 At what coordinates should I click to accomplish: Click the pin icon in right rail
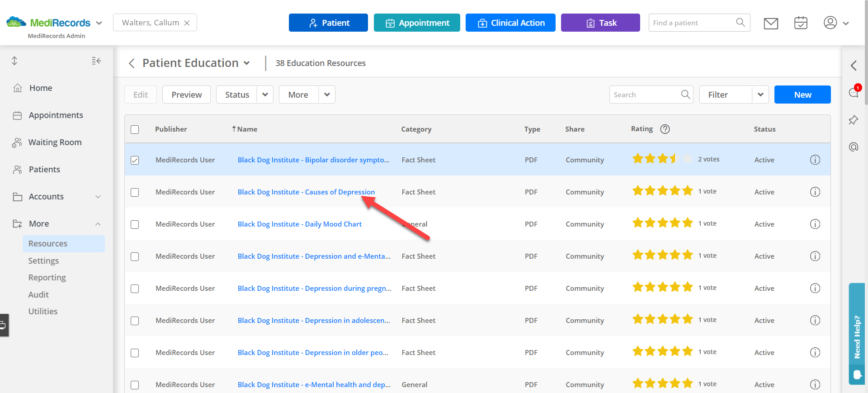click(x=854, y=120)
